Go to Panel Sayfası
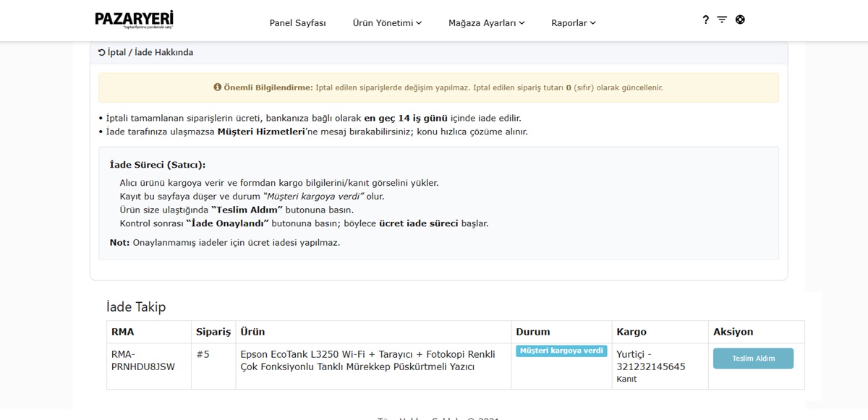The width and height of the screenshot is (868, 420). [x=297, y=23]
